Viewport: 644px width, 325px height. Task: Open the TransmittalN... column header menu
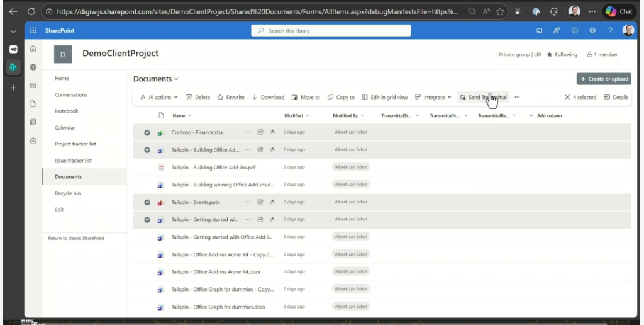pos(448,116)
